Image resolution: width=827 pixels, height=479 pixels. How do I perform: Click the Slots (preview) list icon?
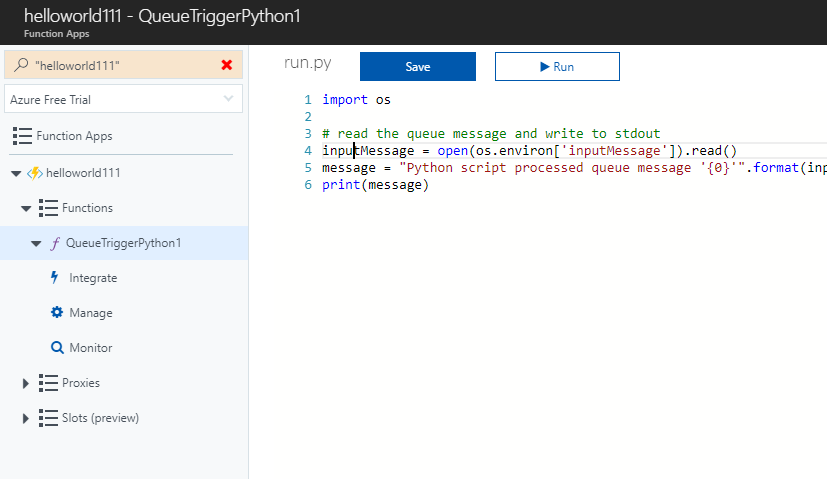(48, 418)
